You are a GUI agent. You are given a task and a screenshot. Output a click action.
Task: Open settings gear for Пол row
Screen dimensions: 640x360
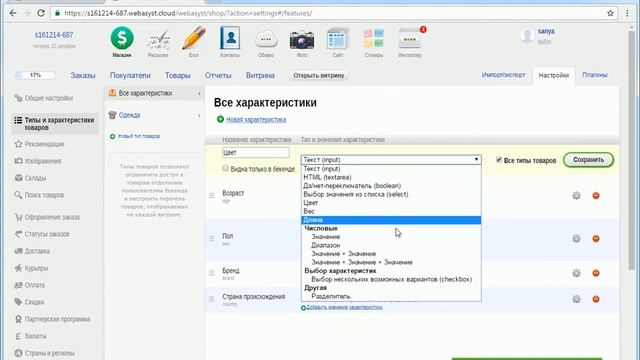576,238
